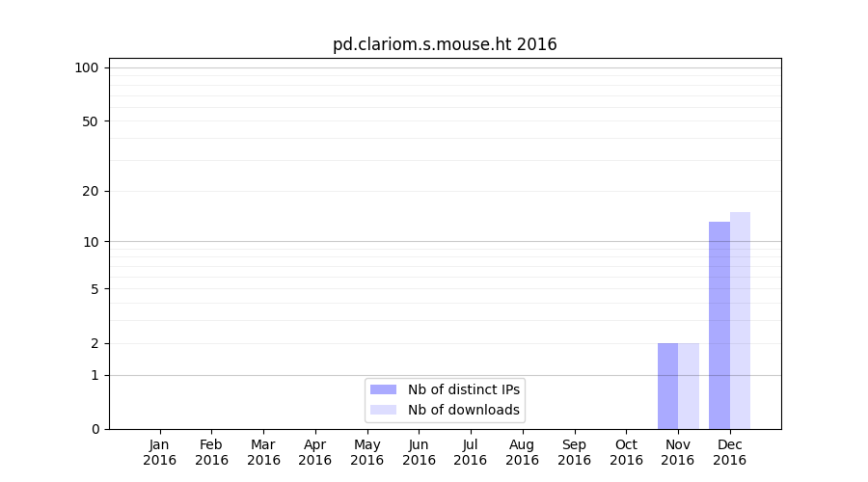Viewport: 868px width, 482px height.
Task: Select the 'Nb of downloads' legend label
Action: (464, 410)
